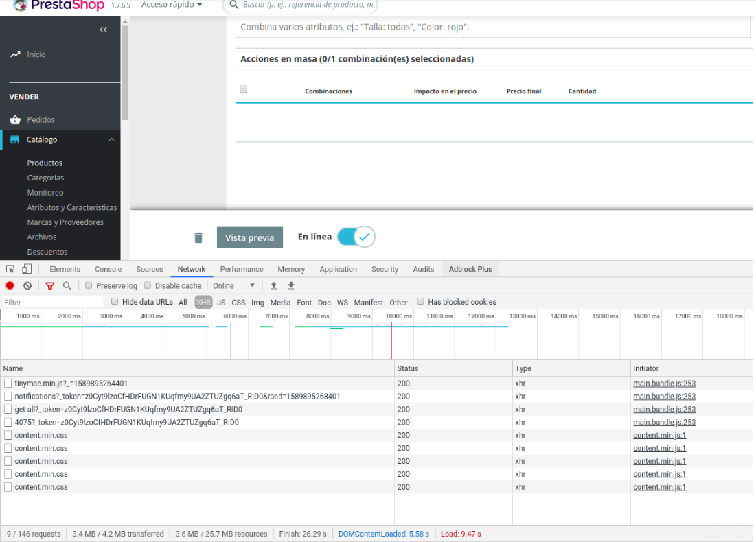Screen dimensions: 756x542
Task: Filter requests by Media type
Action: point(280,302)
